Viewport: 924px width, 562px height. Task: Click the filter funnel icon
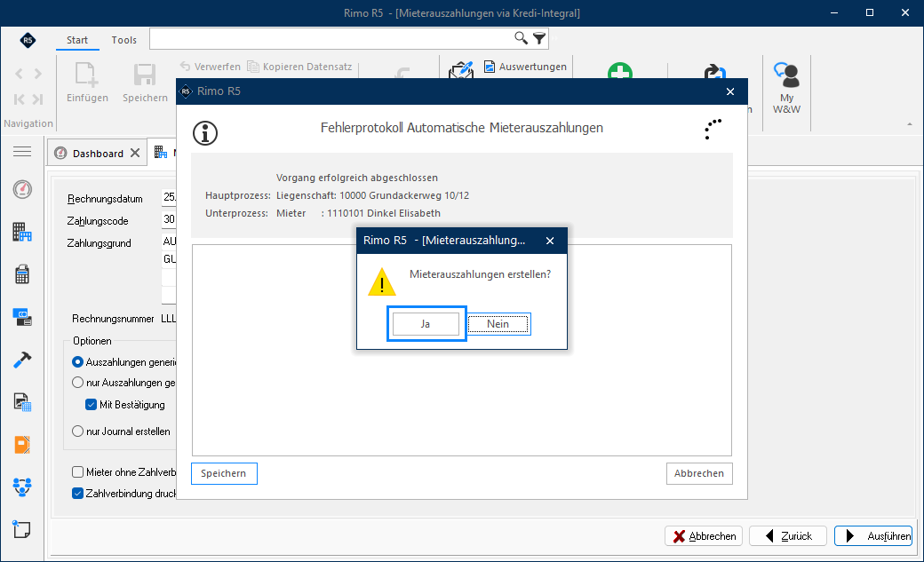[539, 38]
